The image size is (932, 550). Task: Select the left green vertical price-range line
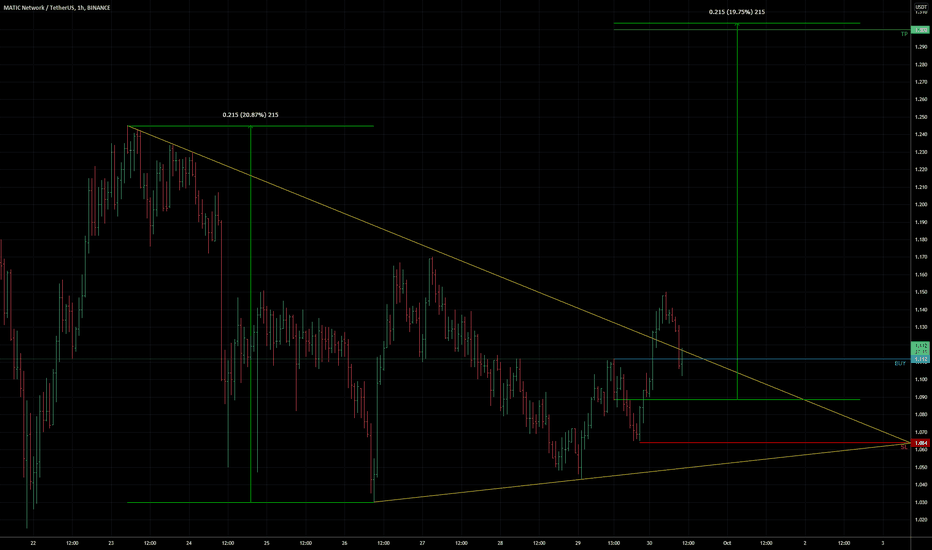[x=250, y=314]
